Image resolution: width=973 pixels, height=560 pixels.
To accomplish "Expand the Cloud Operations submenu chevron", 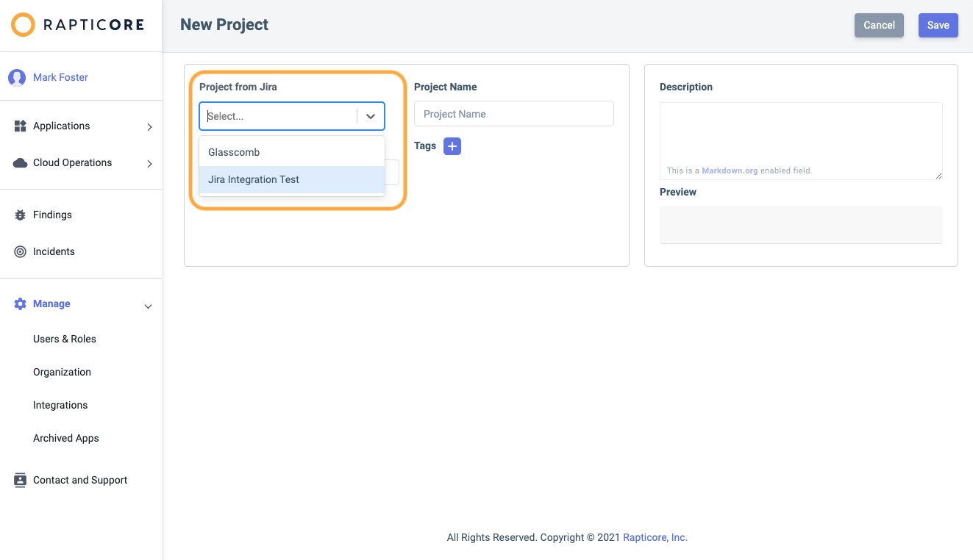I will (149, 163).
